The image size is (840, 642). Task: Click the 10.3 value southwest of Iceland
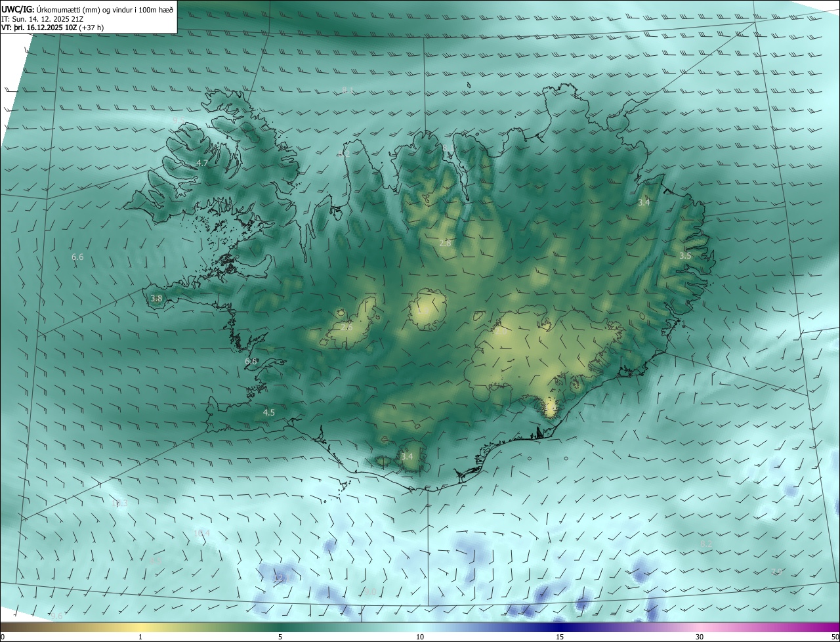click(119, 503)
